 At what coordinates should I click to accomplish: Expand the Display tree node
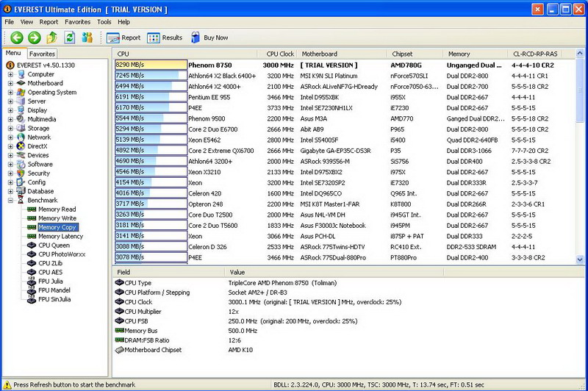click(x=10, y=110)
